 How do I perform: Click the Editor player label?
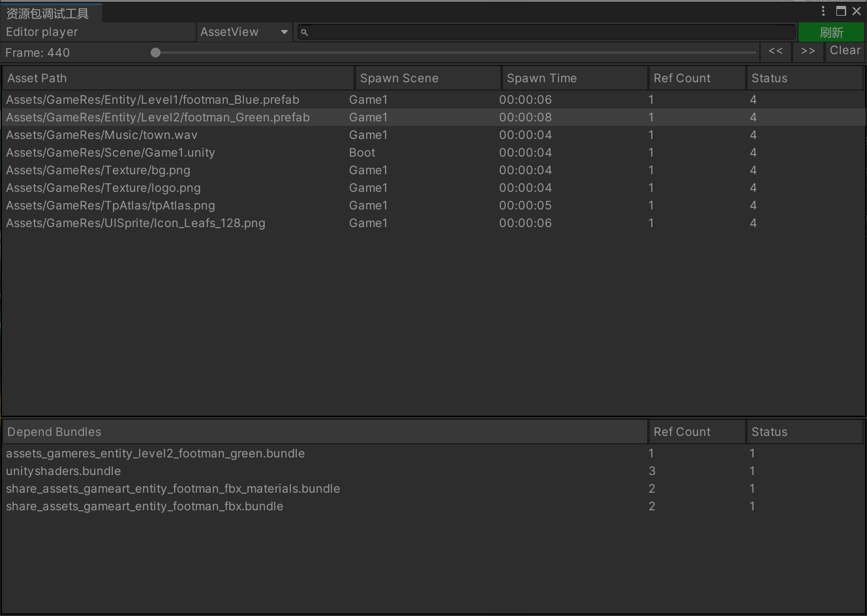[42, 32]
